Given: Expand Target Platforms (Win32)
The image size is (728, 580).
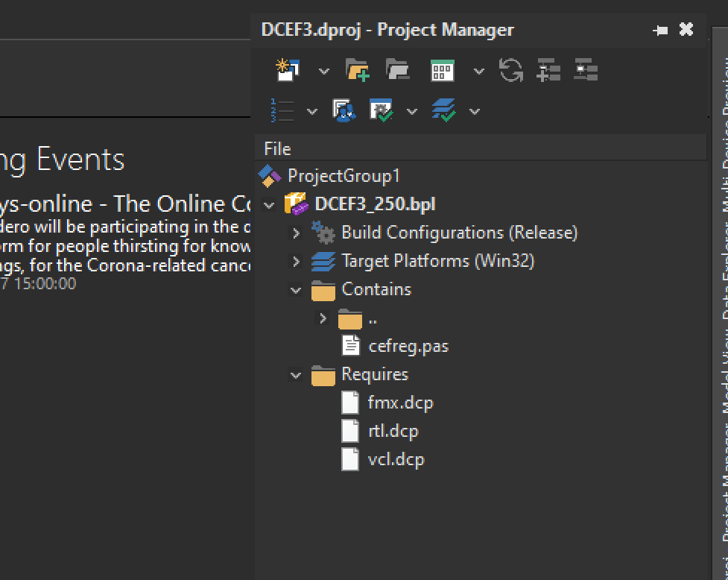Looking at the screenshot, I should point(296,262).
